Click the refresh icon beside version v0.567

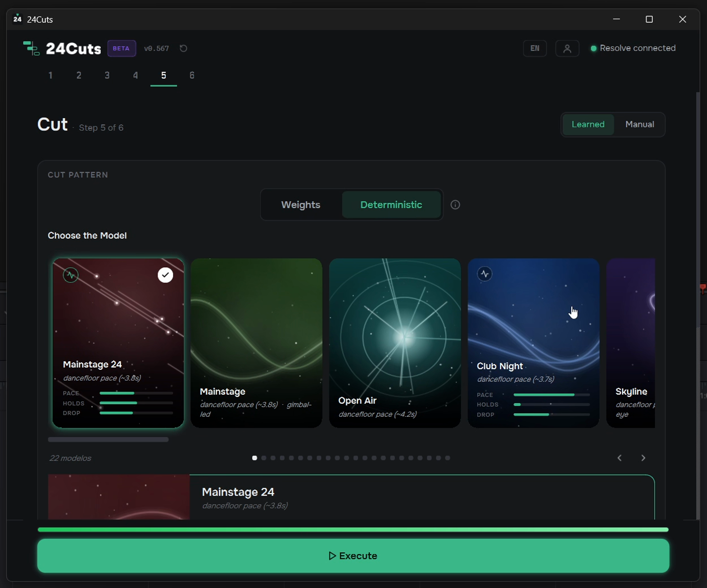[x=183, y=48]
